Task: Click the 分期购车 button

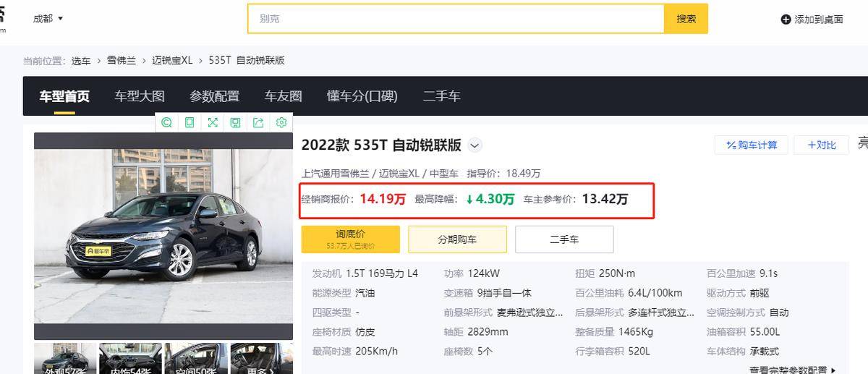Action: point(457,239)
